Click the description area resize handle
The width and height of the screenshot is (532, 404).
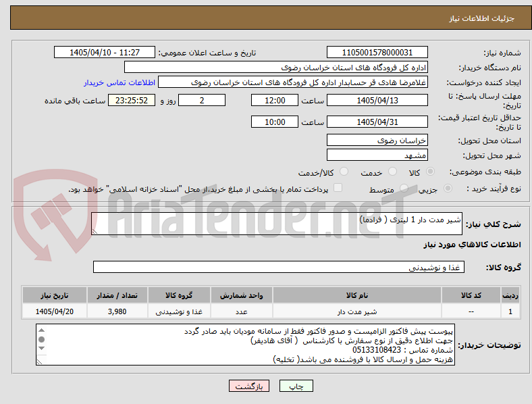(95, 231)
